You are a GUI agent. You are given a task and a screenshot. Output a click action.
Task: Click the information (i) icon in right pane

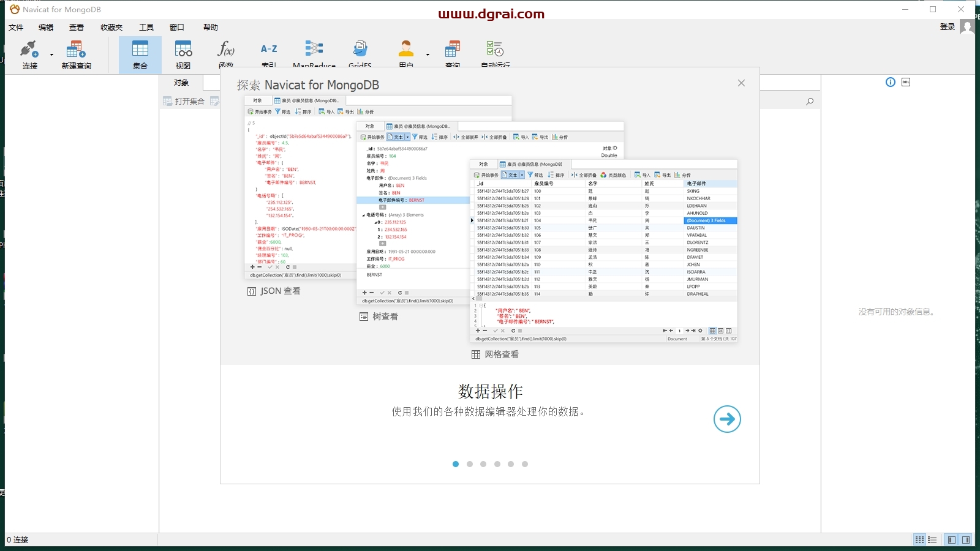(x=891, y=82)
